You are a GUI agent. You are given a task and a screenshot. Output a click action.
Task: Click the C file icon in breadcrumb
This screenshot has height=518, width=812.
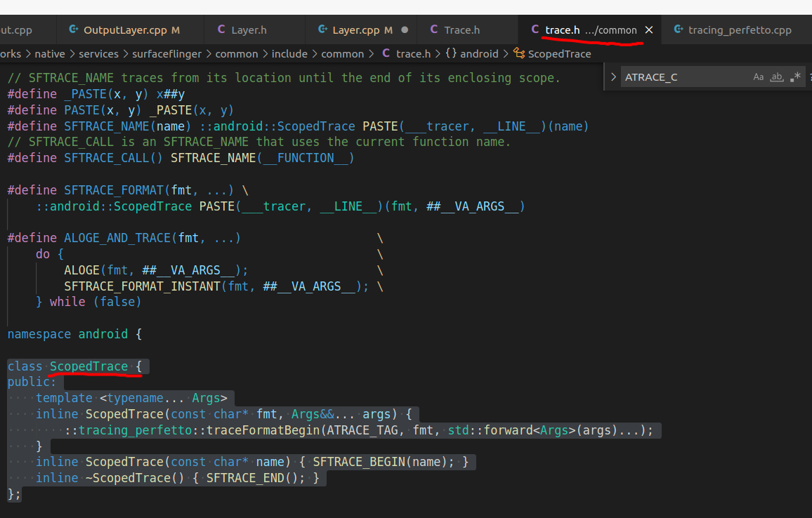click(x=386, y=53)
